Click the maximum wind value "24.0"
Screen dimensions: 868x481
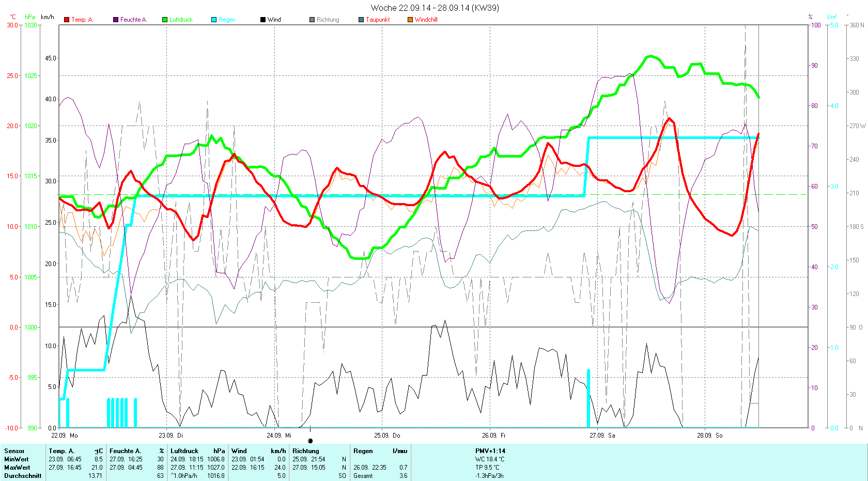coord(280,468)
